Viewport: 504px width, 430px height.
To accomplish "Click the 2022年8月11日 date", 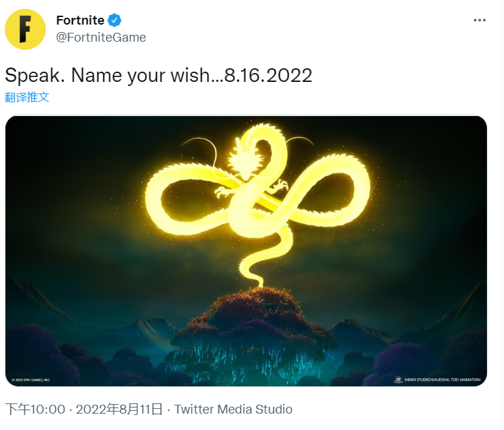I will (x=120, y=410).
